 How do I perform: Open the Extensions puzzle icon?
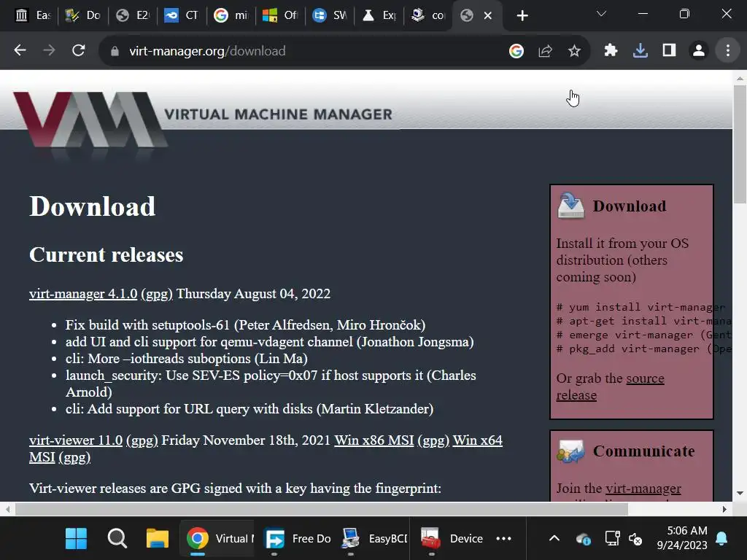coord(611,50)
